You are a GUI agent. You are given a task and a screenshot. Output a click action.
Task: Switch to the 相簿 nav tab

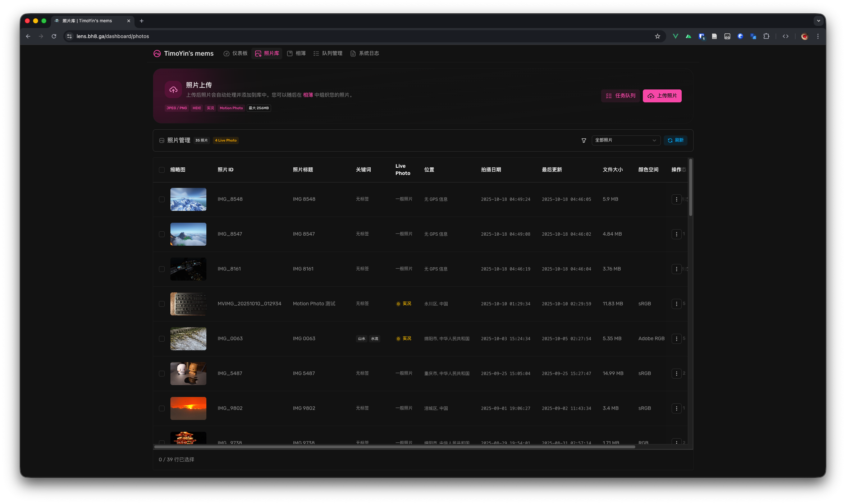tap(297, 54)
